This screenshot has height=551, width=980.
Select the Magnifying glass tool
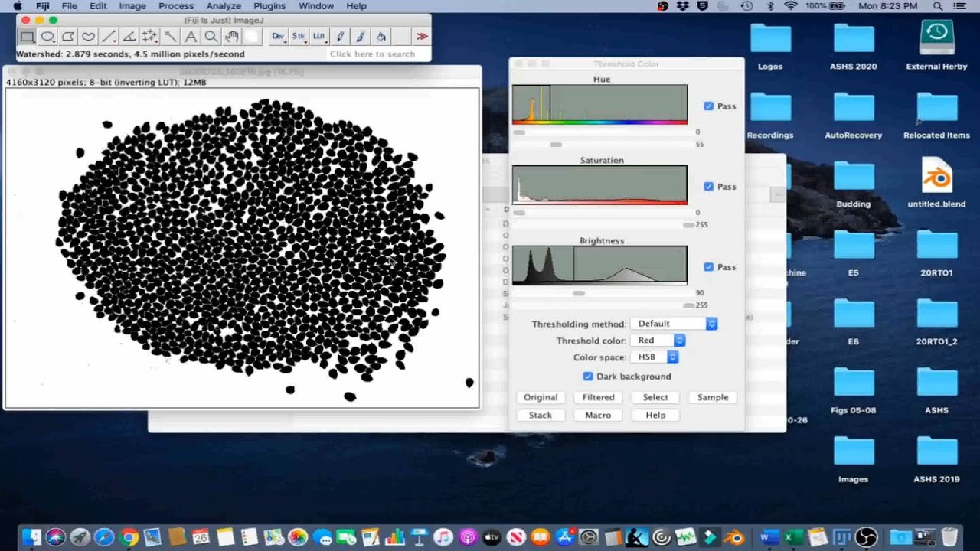(211, 36)
